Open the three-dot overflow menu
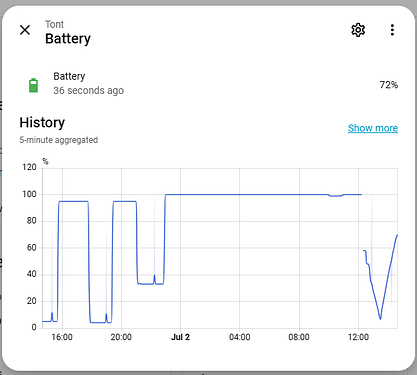This screenshot has width=417, height=375. [x=392, y=30]
